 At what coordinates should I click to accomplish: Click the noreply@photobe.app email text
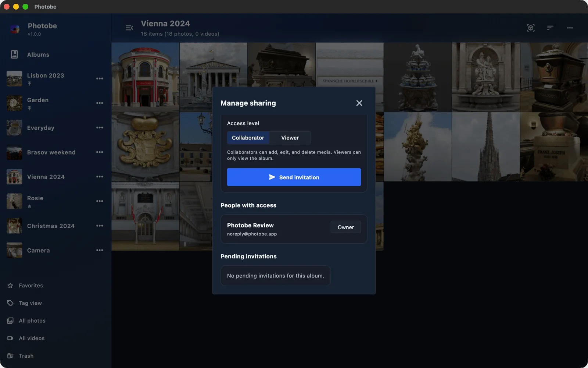[x=252, y=234]
